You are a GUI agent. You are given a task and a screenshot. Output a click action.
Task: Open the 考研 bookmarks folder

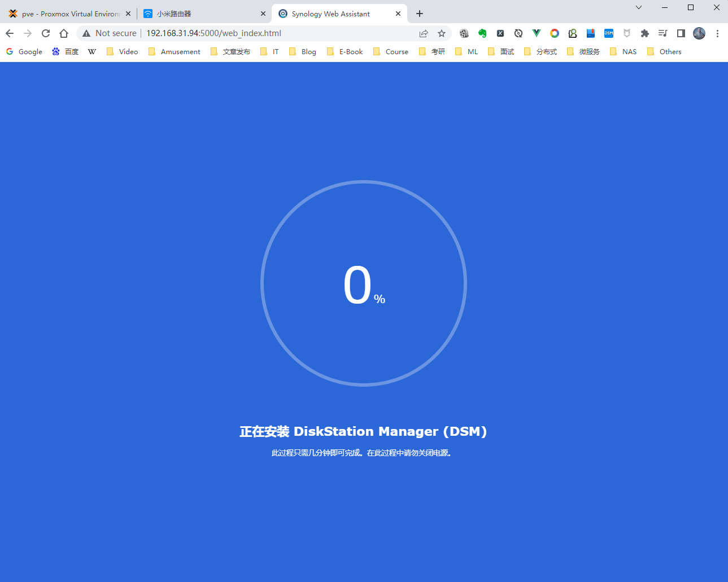point(432,51)
